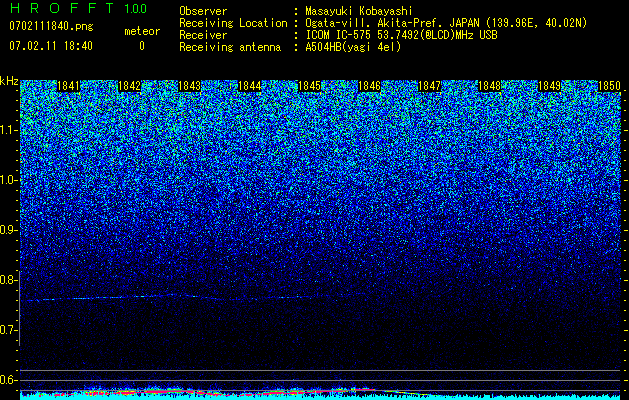Click the 1844 time marker
This screenshot has width=629, height=400.
click(x=250, y=86)
